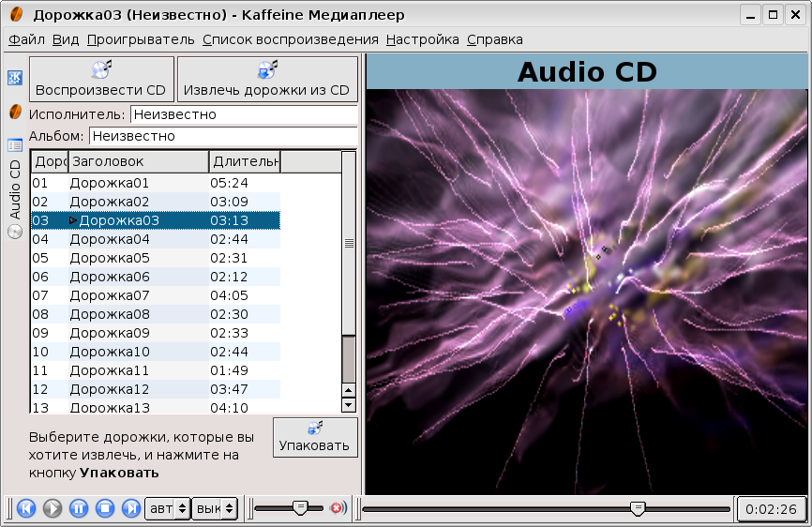This screenshot has width=812, height=527.
Task: Click the Kaffeine window menu icon in title bar
Action: [x=17, y=14]
